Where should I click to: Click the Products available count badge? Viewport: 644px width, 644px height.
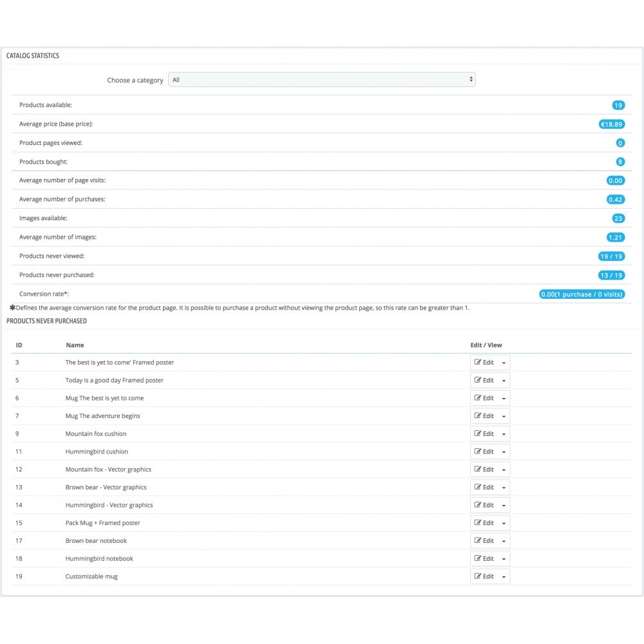coord(618,104)
